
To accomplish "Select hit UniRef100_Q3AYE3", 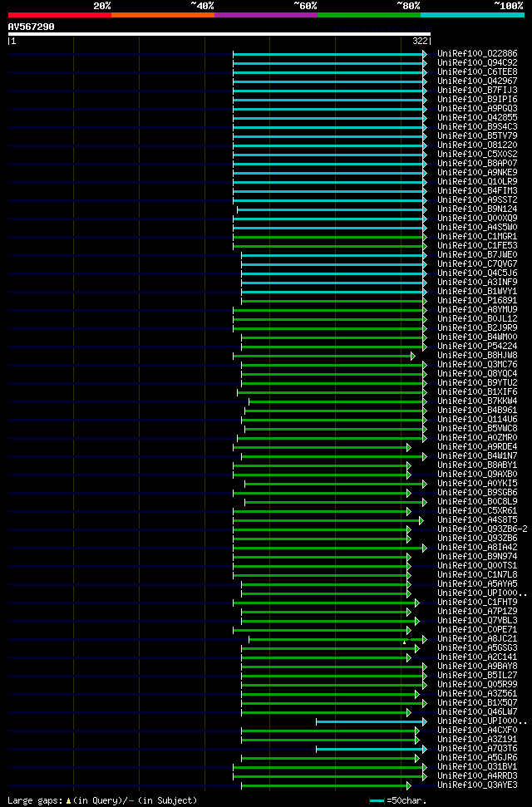I will (477, 785).
